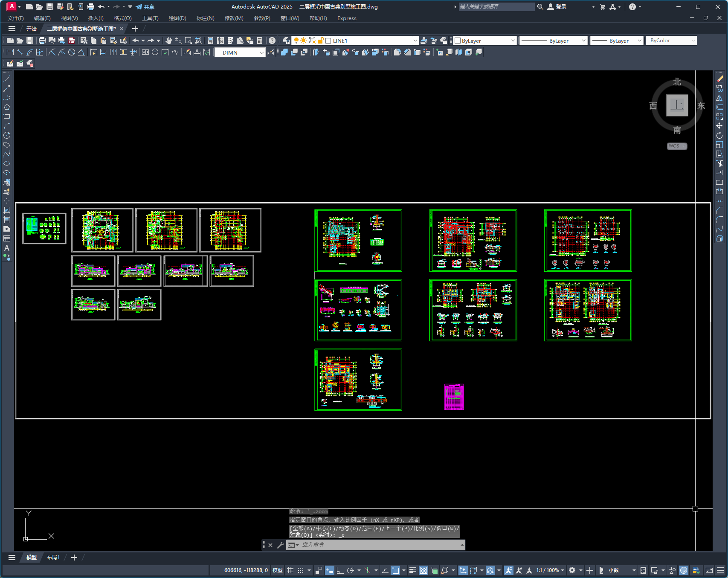The width and height of the screenshot is (728, 578).
Task: Toggle Polar tracking in status bar
Action: (350, 570)
